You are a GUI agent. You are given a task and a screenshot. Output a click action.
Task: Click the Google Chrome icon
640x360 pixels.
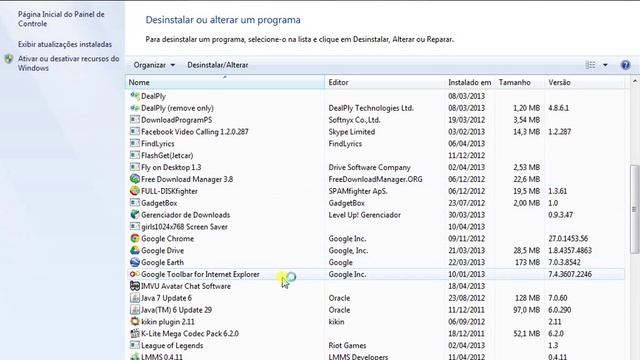coord(135,238)
